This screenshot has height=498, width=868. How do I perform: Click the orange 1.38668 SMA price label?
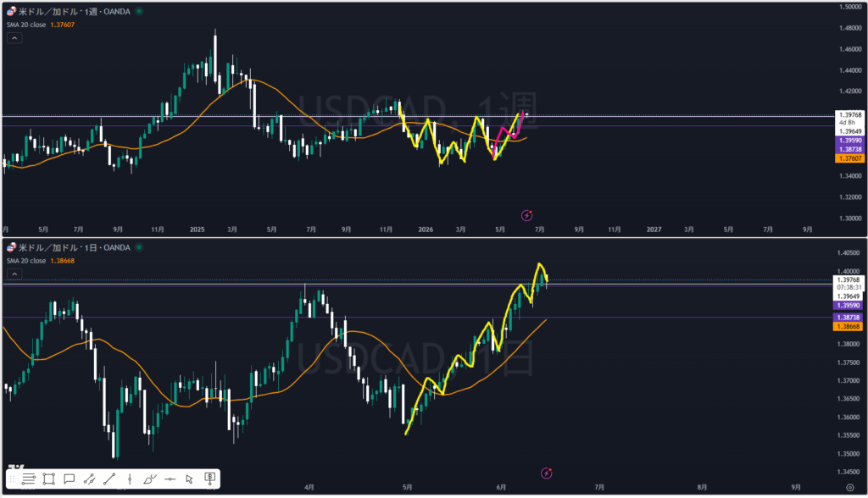(x=848, y=326)
